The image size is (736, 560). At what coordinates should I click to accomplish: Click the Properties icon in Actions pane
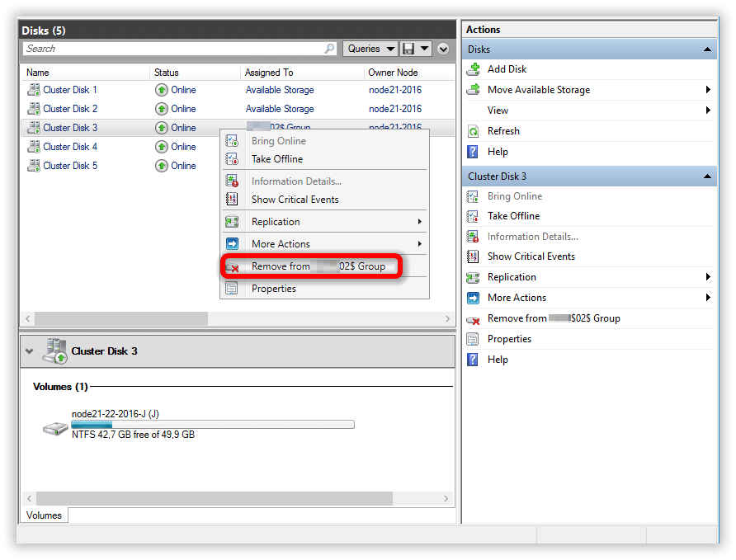point(474,339)
